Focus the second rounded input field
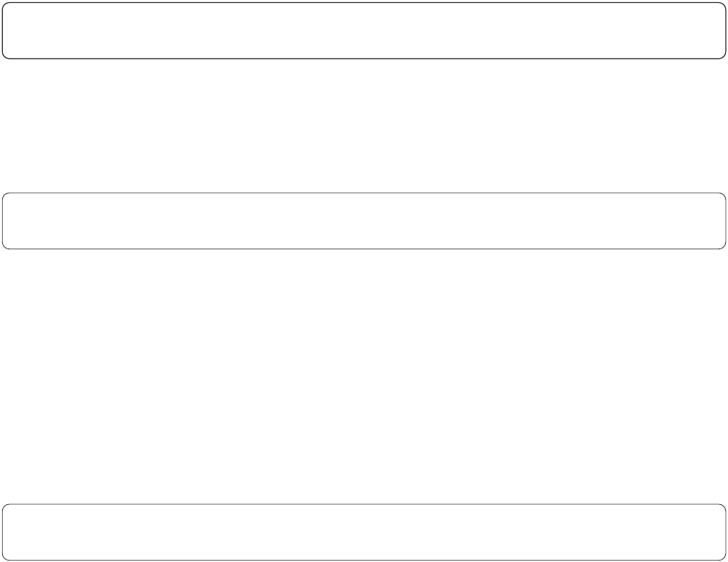Screen dimensions: 728x562 [364, 221]
